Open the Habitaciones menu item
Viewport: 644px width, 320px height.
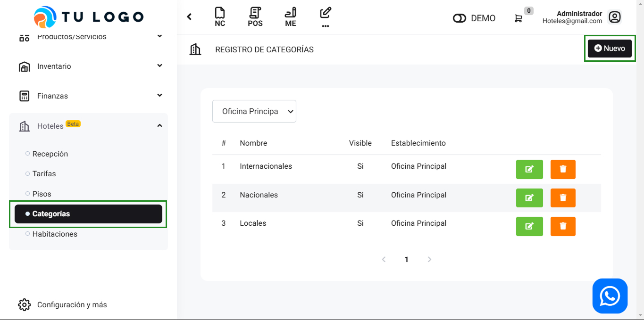(55, 234)
